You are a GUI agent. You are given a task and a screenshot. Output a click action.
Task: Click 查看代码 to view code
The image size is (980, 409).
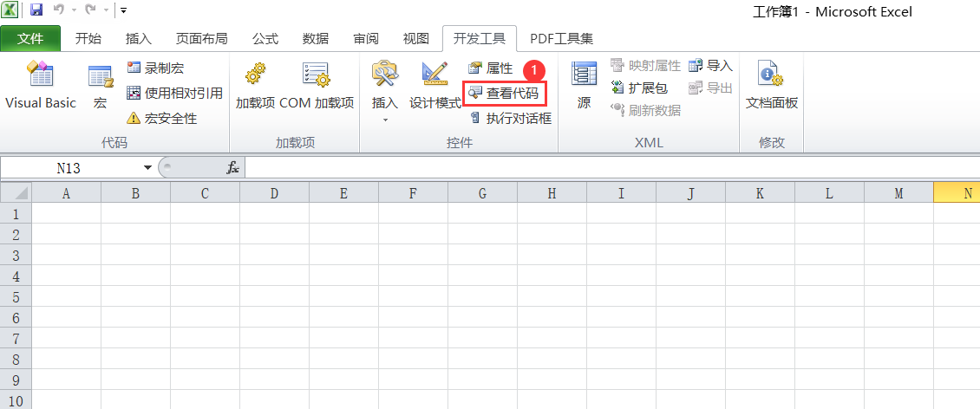point(505,93)
